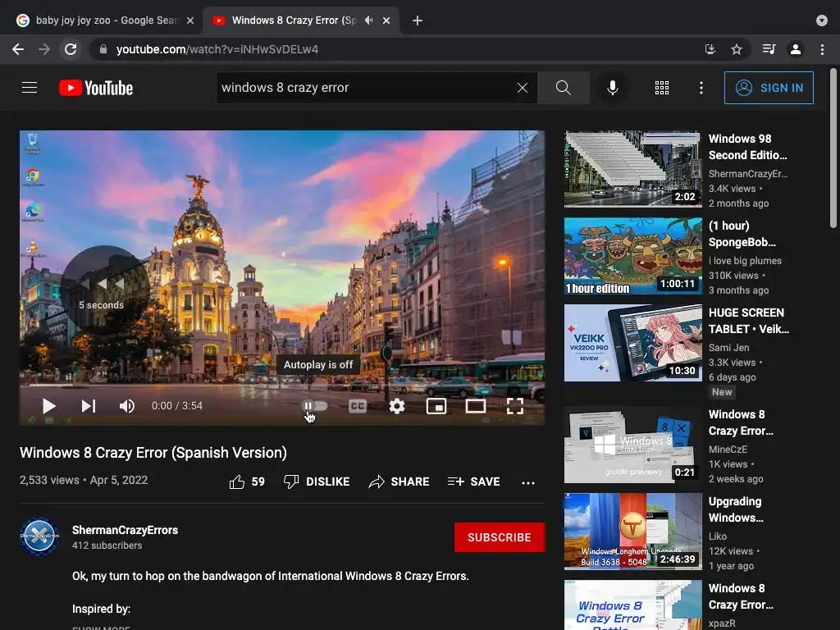Open the Chrome three-dot menu
This screenshot has height=630, width=840.
(822, 49)
